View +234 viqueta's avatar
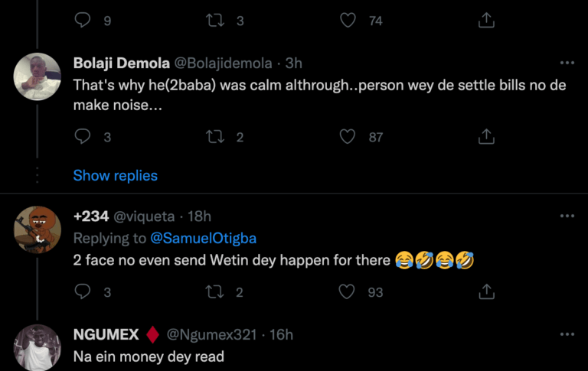 point(37,229)
